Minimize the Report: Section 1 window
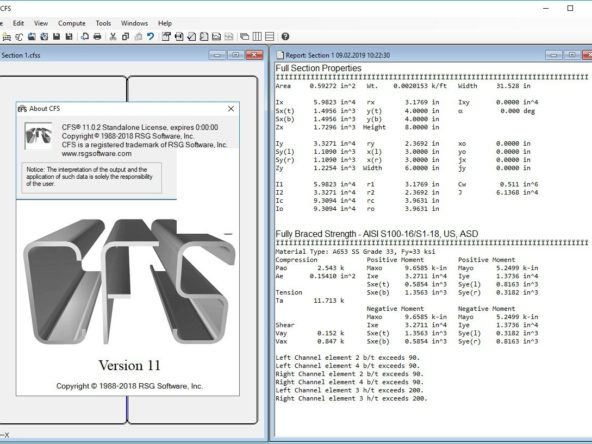Image resolution: width=592 pixels, height=444 pixels. 554,55
